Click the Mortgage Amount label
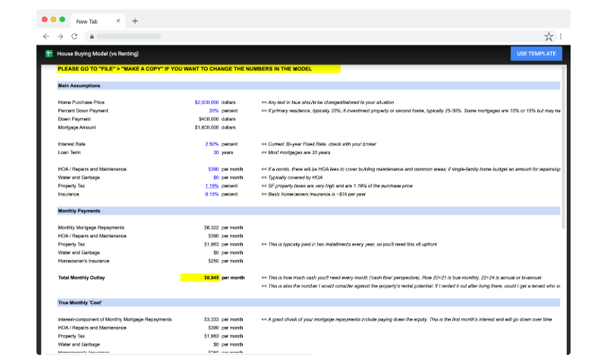The height and width of the screenshot is (364, 607). [77, 127]
